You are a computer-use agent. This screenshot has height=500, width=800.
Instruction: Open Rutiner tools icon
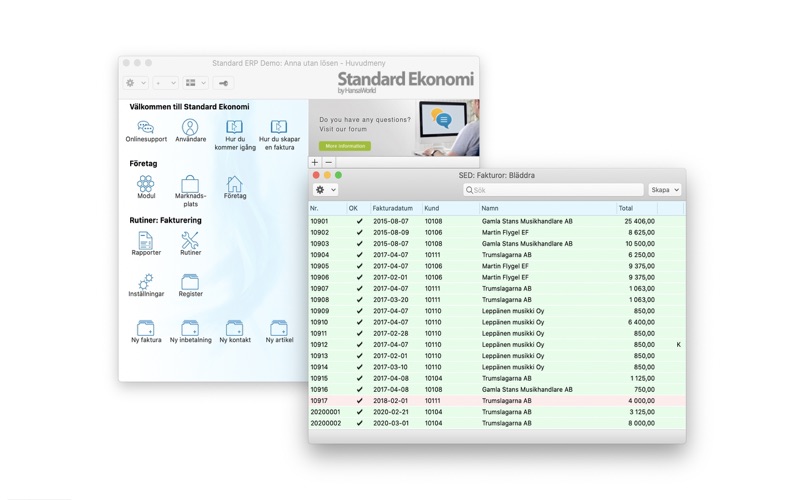tap(190, 240)
